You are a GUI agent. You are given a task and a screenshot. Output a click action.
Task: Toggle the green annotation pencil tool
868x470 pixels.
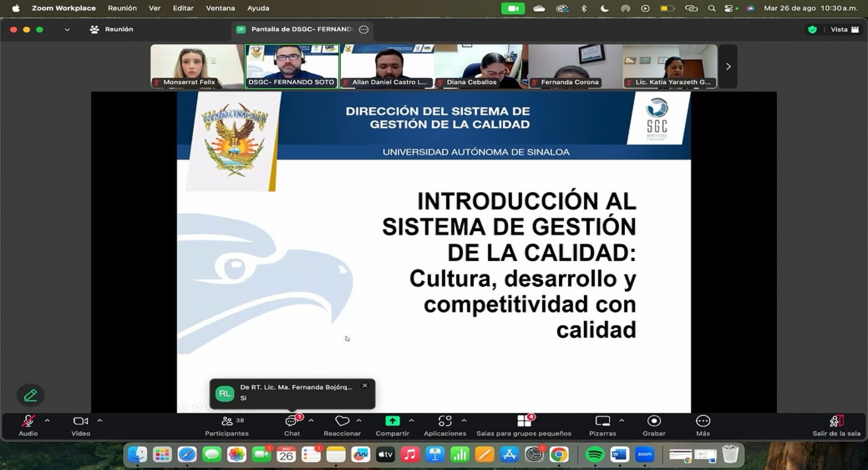[31, 395]
